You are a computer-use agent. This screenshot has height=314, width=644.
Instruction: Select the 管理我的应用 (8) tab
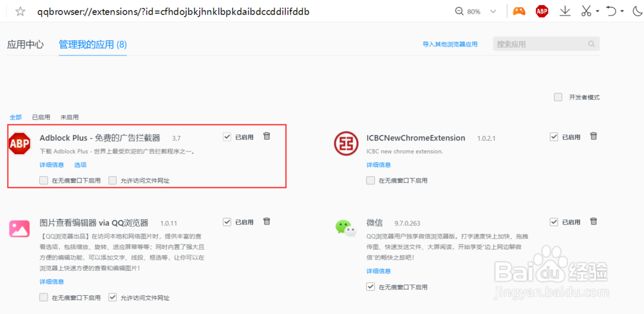pyautogui.click(x=93, y=44)
